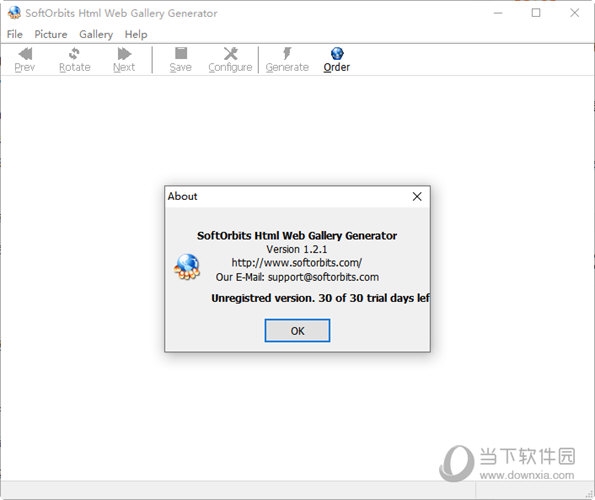Rotate the picture using Rotate tool
The image size is (595, 500).
click(74, 60)
